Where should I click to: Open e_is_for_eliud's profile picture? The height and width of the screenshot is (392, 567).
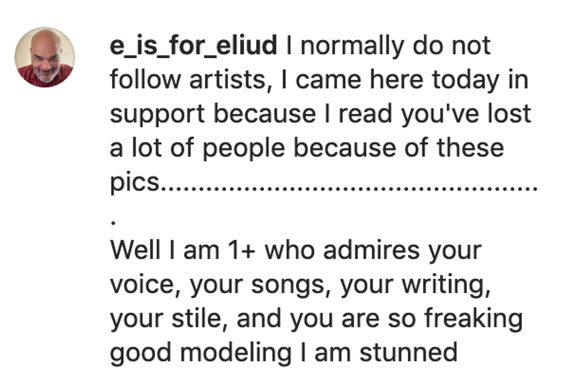(45, 57)
